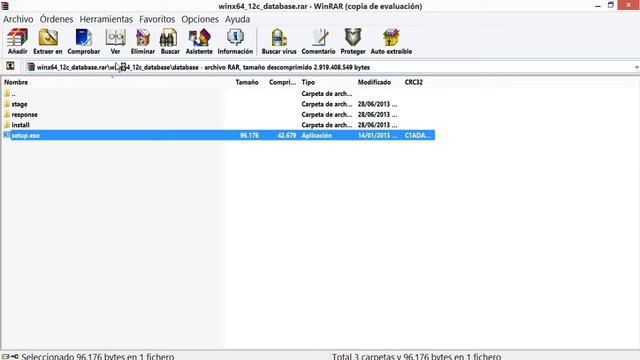
Task: Open the Herramientas menu
Action: pyautogui.click(x=106, y=19)
